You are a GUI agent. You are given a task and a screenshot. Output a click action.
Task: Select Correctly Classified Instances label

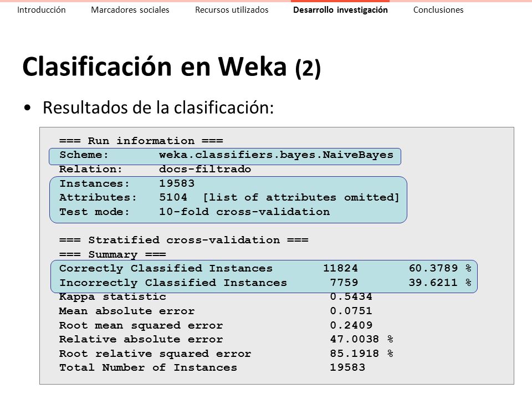click(x=166, y=268)
